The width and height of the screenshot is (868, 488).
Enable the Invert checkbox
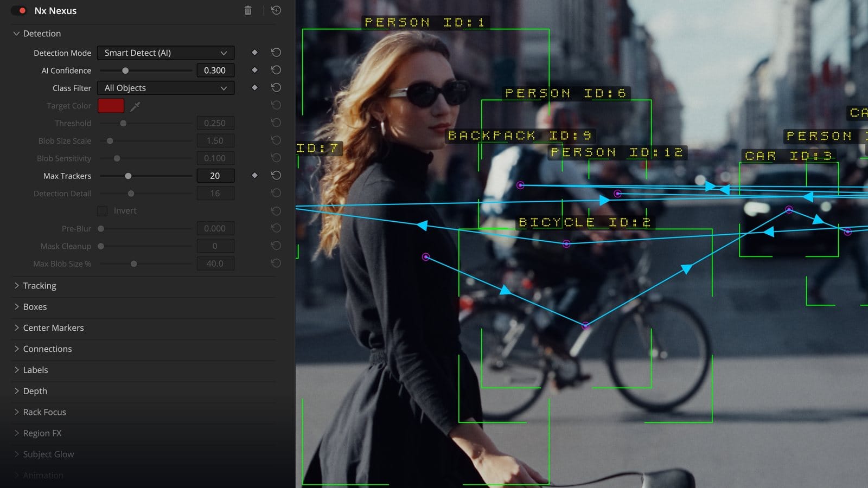tap(102, 211)
